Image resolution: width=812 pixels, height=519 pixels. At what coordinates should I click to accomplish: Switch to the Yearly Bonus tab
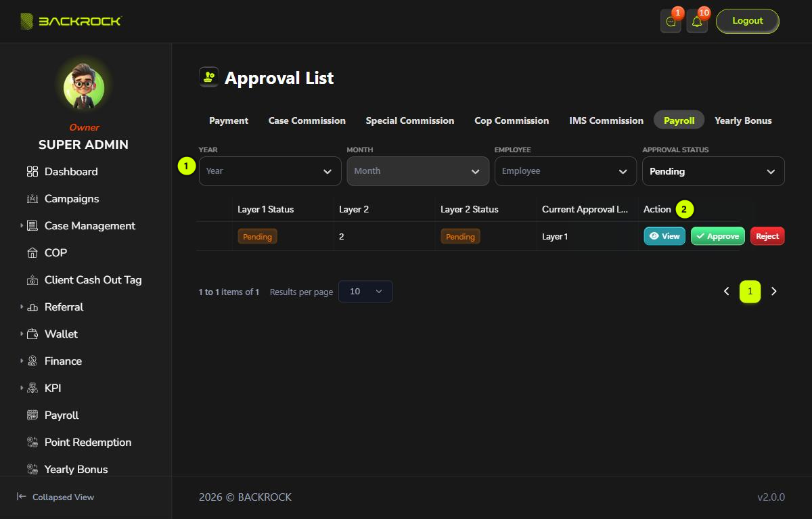743,120
